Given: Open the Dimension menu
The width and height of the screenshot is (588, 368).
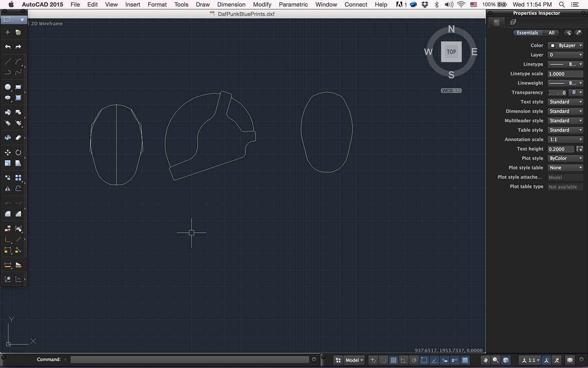Looking at the screenshot, I should pos(231,4).
